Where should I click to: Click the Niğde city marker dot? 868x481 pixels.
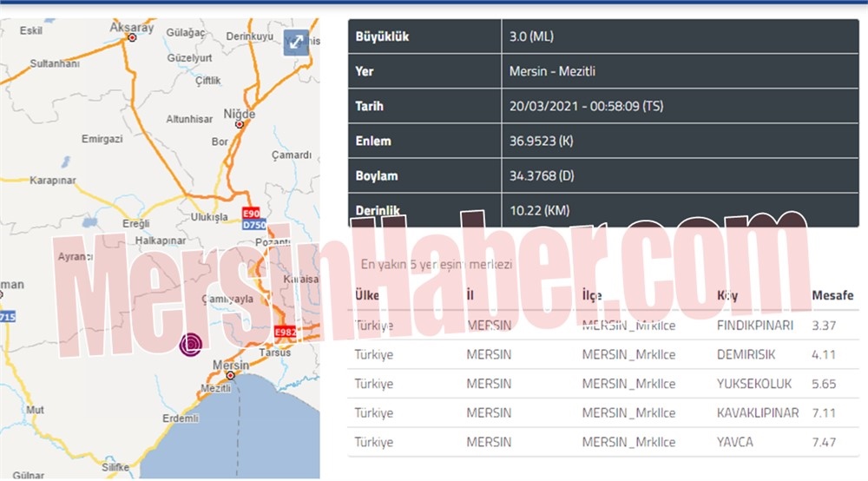(240, 124)
